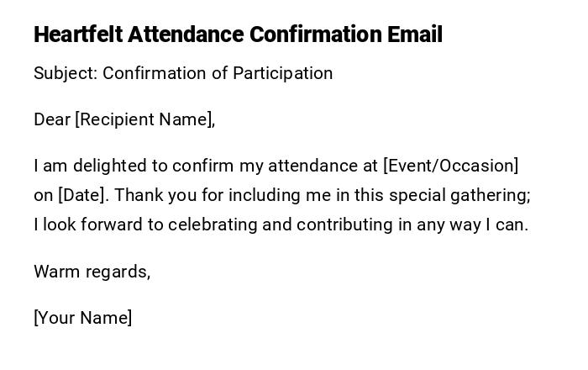The width and height of the screenshot is (588, 370).
Task: Click the word "Email" in the heading
Action: click(414, 34)
